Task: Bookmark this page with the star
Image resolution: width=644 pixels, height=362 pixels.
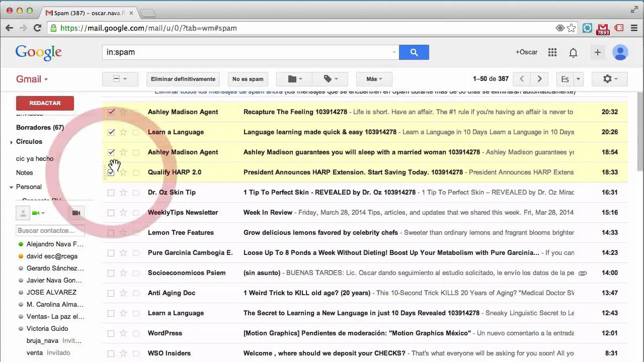Action: (572, 28)
